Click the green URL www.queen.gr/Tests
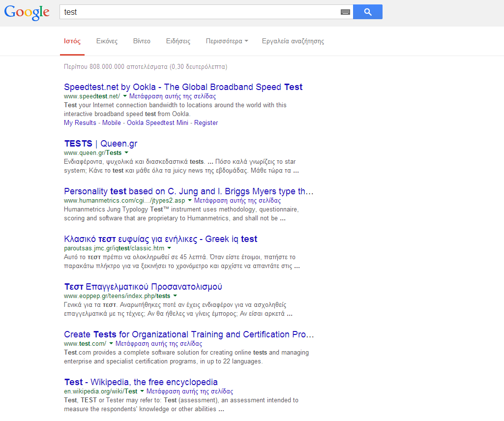The width and height of the screenshot is (504, 421). pyautogui.click(x=92, y=153)
